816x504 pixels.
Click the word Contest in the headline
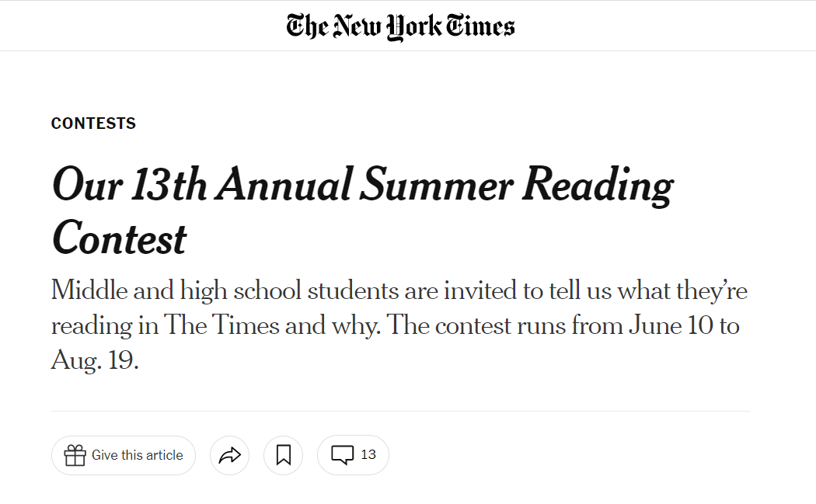coord(119,238)
